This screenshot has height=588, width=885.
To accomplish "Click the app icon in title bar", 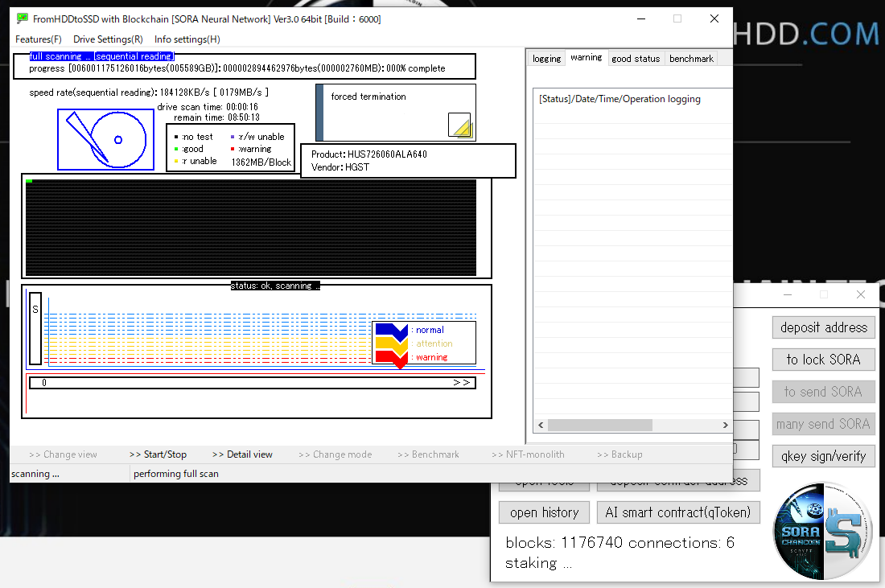I will pyautogui.click(x=22, y=19).
